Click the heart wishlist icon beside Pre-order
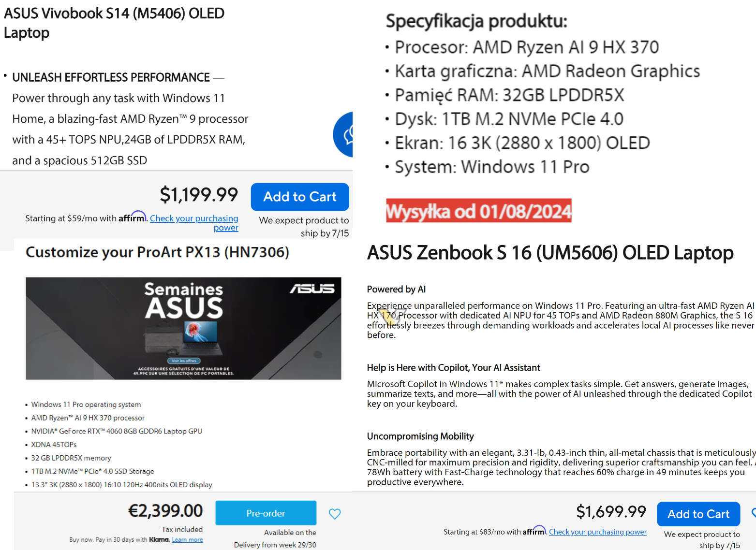This screenshot has height=550, width=756. coord(335,514)
